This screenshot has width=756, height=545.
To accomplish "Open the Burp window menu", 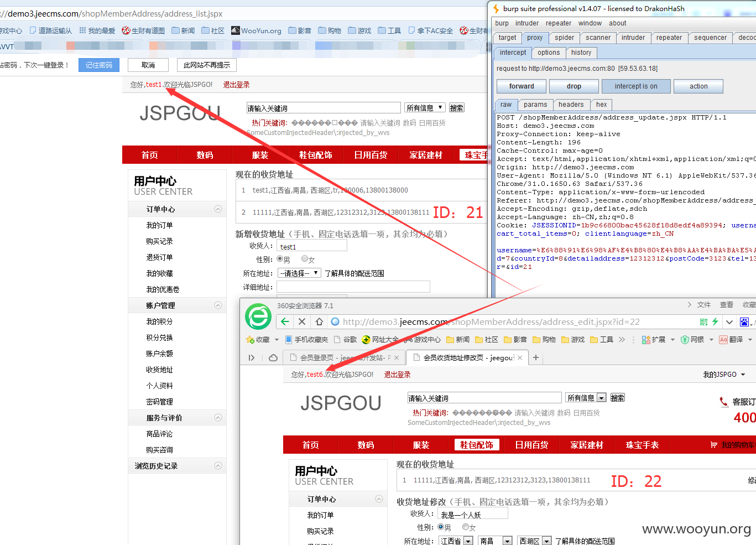I will pyautogui.click(x=590, y=23).
